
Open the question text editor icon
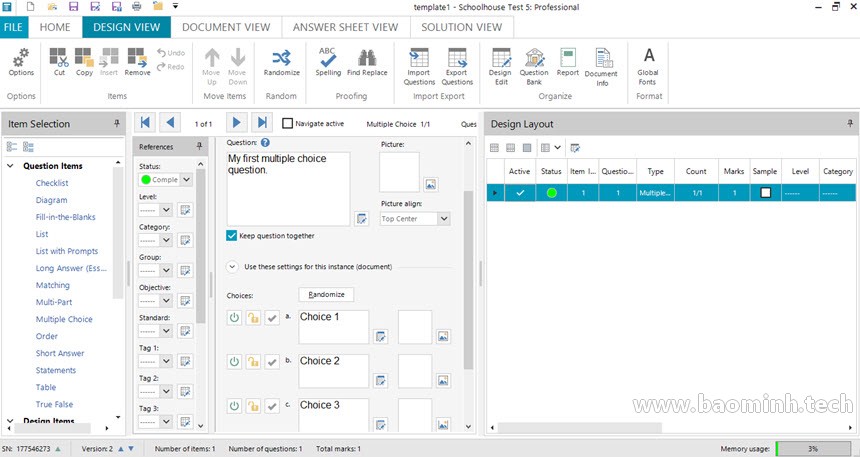361,219
